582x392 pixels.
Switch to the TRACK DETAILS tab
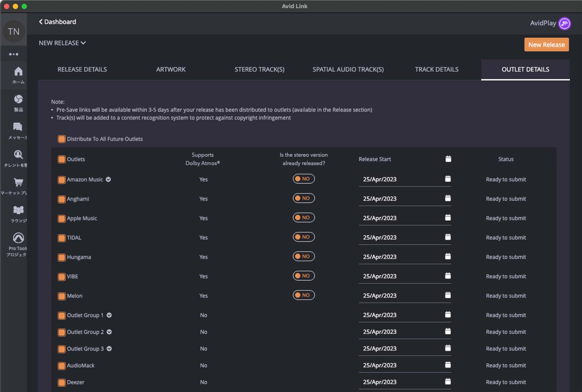436,70
